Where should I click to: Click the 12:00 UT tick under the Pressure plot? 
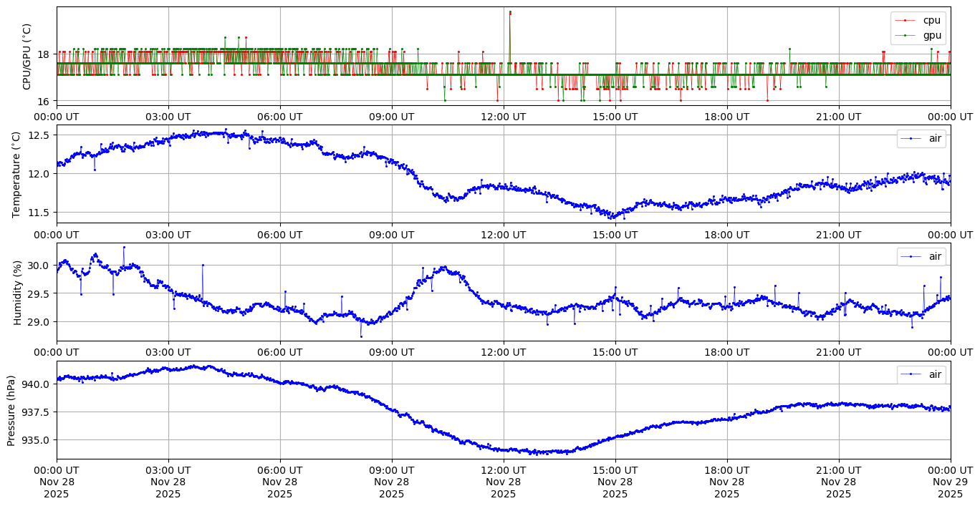[x=504, y=470]
